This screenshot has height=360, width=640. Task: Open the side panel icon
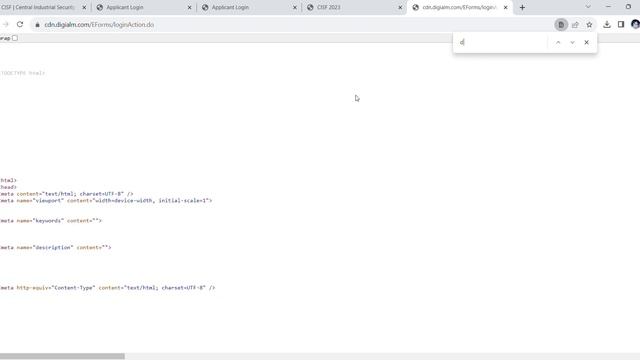(x=621, y=24)
